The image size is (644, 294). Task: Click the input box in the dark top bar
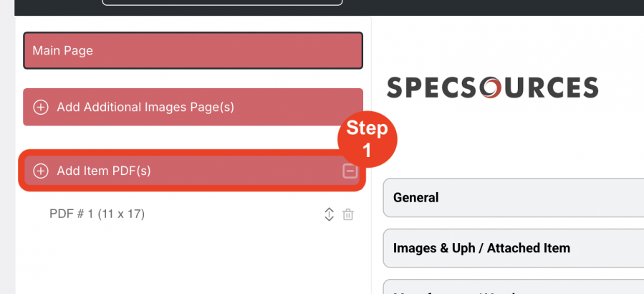[222, 2]
